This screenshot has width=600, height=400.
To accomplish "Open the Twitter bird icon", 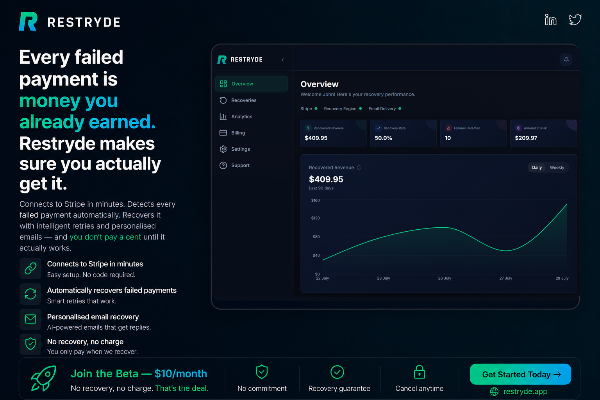I will click(575, 20).
